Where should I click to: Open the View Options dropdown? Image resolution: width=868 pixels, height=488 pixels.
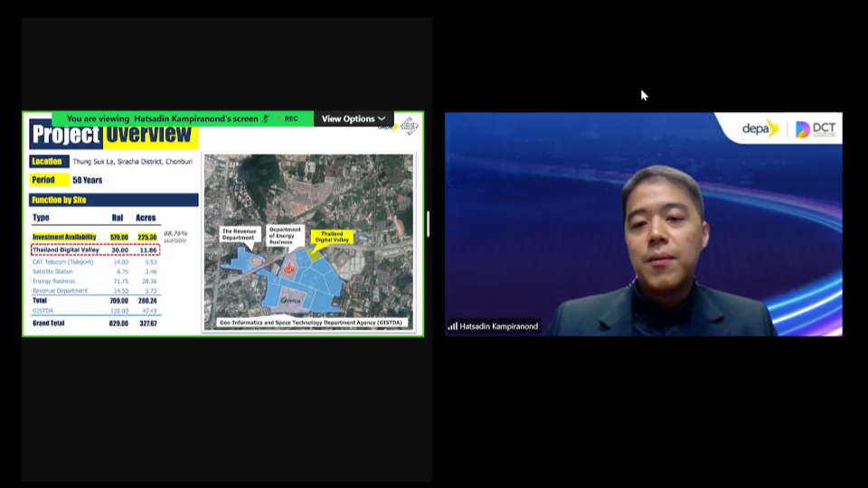[354, 118]
